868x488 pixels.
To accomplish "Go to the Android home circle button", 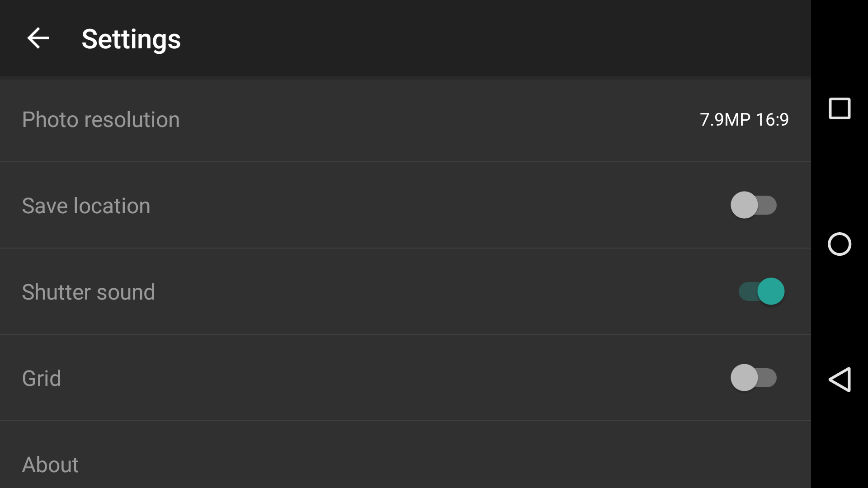I will (x=840, y=244).
